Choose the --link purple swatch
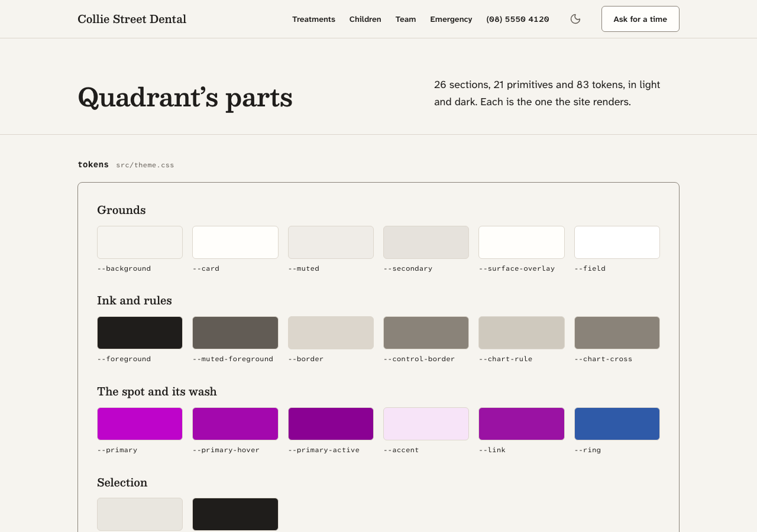The height and width of the screenshot is (532, 757). [x=522, y=424]
